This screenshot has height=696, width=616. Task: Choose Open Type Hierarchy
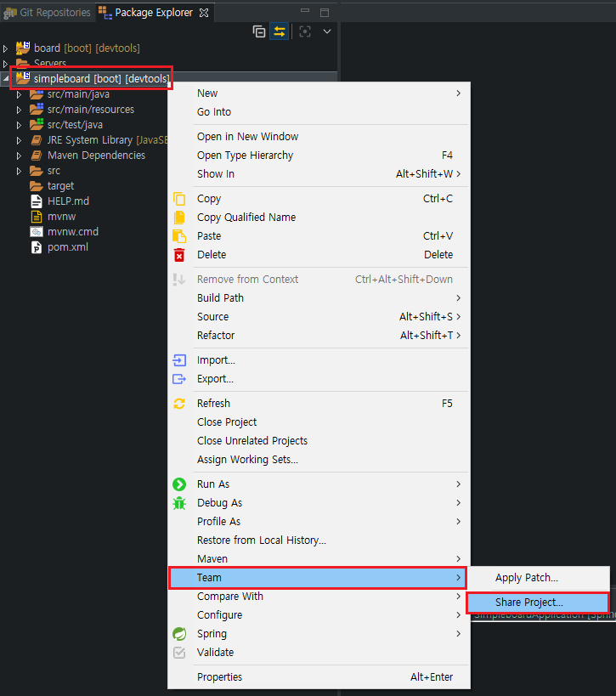point(319,155)
